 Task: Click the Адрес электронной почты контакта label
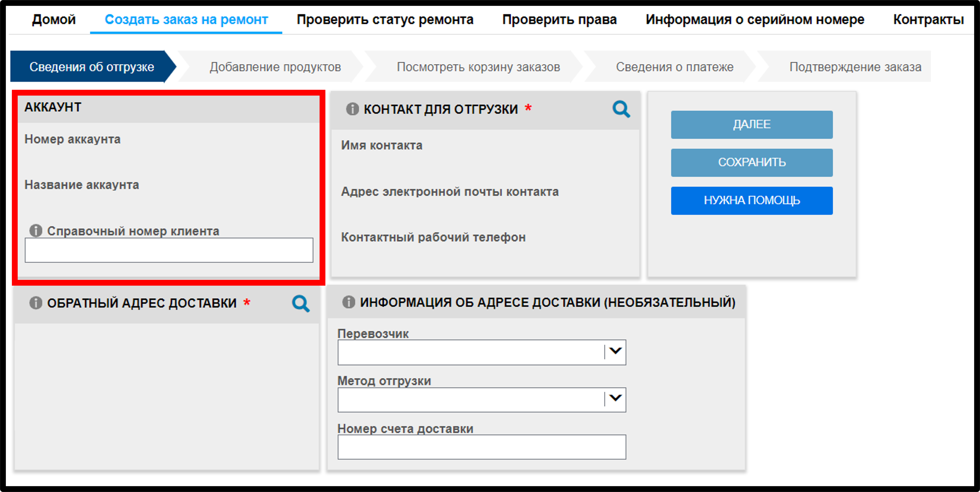click(x=450, y=191)
